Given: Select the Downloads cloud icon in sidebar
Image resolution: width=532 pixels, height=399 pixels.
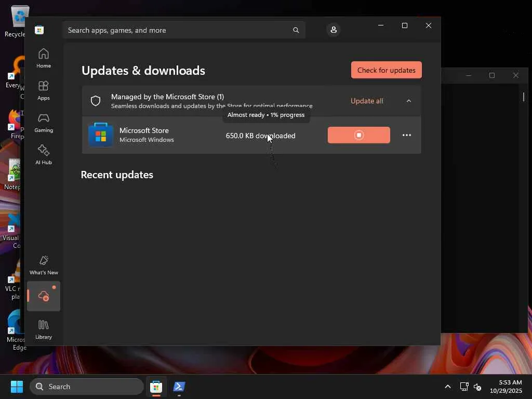Looking at the screenshot, I should pos(44,296).
